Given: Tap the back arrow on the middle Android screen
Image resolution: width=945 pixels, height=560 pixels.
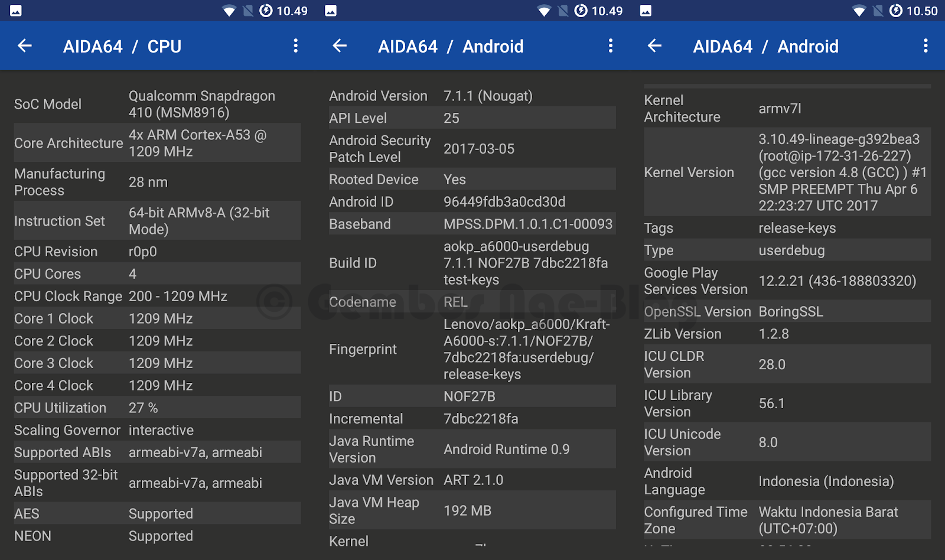Looking at the screenshot, I should (x=339, y=46).
